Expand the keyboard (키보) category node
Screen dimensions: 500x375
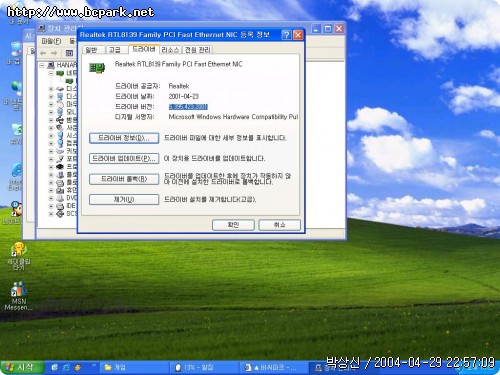click(51, 151)
